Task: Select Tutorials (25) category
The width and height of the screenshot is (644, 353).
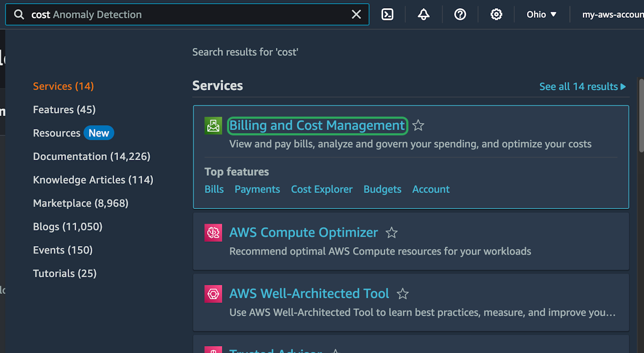Action: (x=64, y=273)
